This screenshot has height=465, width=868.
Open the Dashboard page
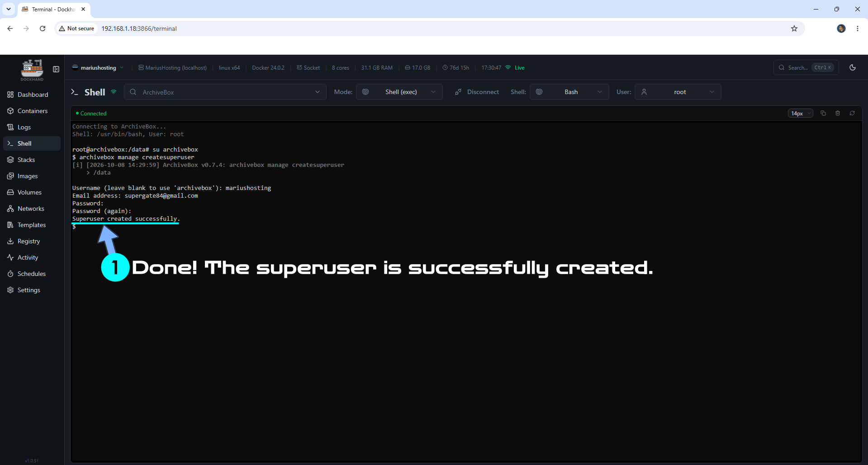coord(32,95)
